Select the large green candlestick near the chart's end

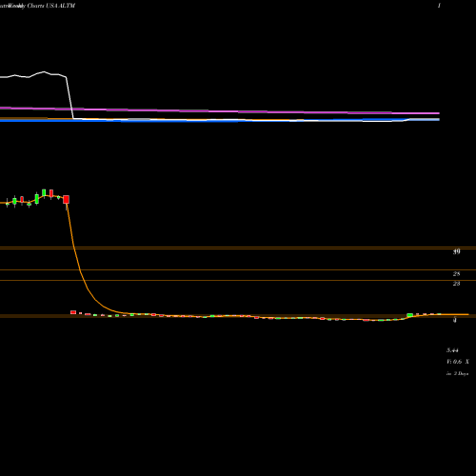(x=409, y=315)
